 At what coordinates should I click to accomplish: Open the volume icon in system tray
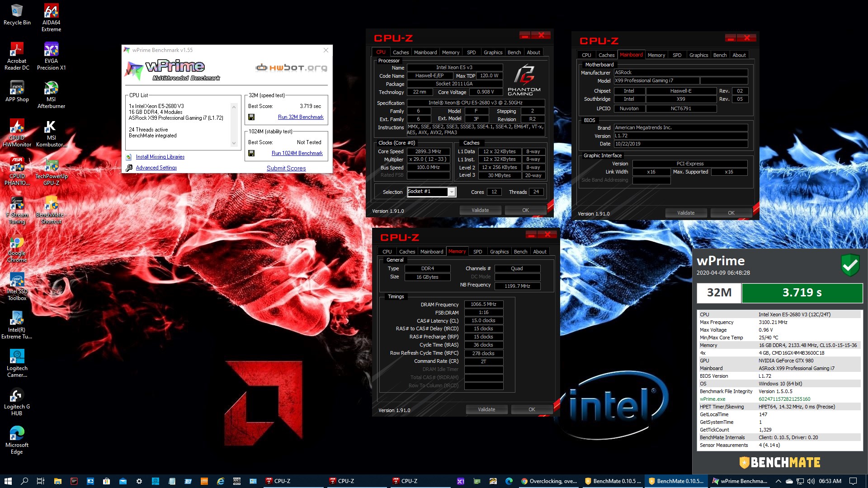click(x=811, y=481)
